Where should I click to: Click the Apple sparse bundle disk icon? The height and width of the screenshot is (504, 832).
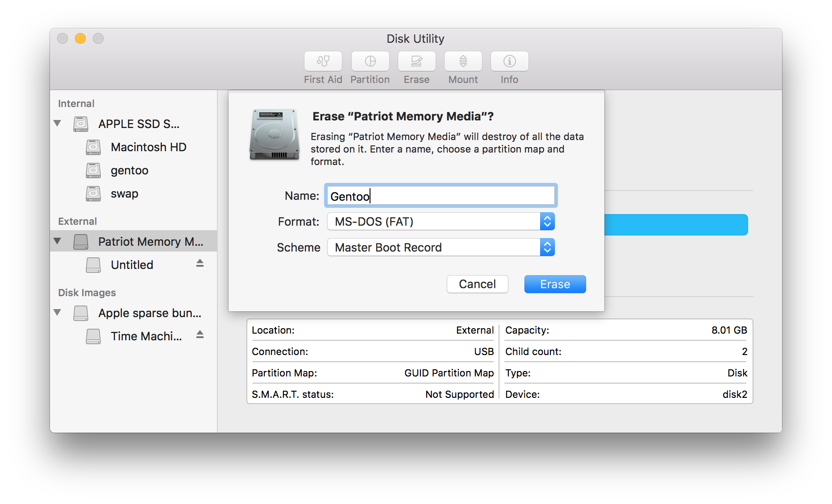click(x=81, y=313)
